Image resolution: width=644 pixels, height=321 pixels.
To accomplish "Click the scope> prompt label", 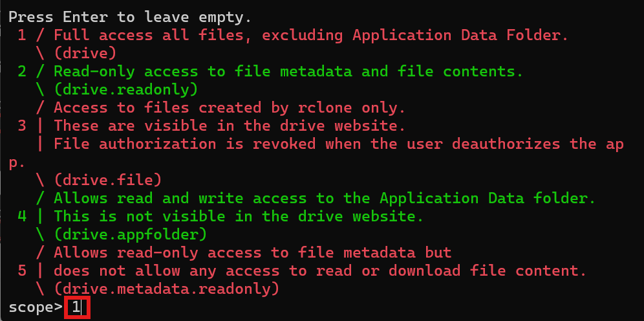I will coord(36,307).
